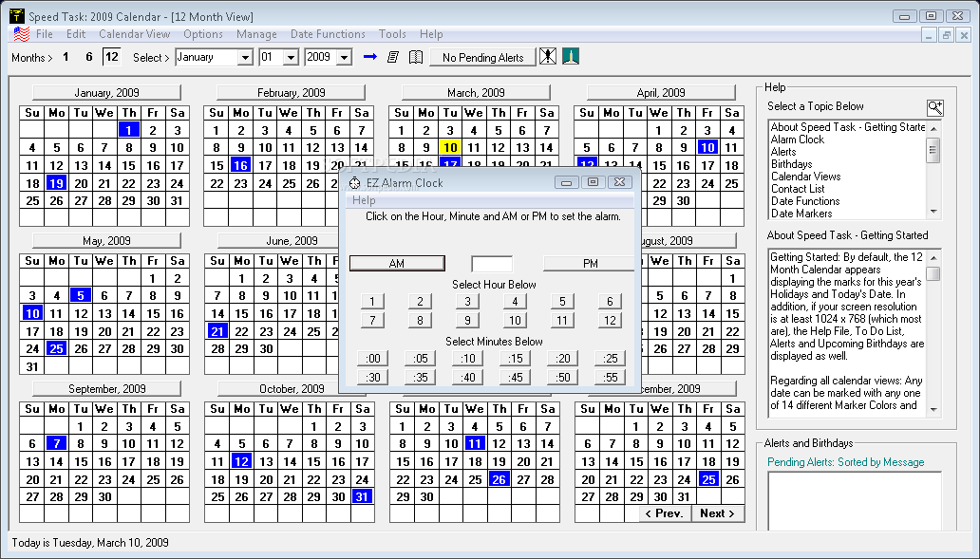Set alarm minutes to :00
The image size is (980, 559).
click(372, 359)
